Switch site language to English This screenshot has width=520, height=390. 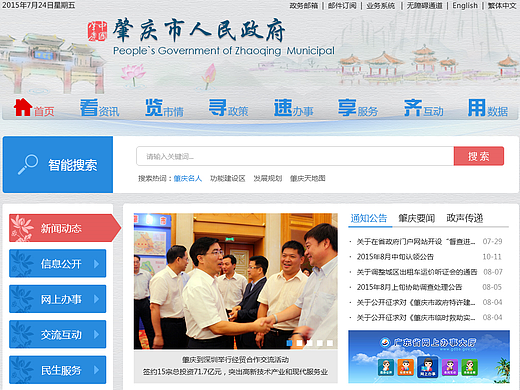[x=465, y=6]
